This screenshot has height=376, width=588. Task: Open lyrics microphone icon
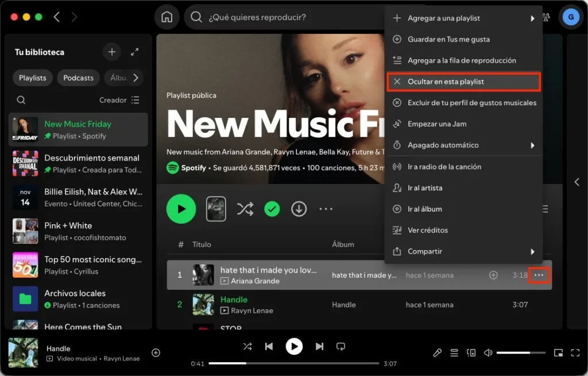point(437,352)
